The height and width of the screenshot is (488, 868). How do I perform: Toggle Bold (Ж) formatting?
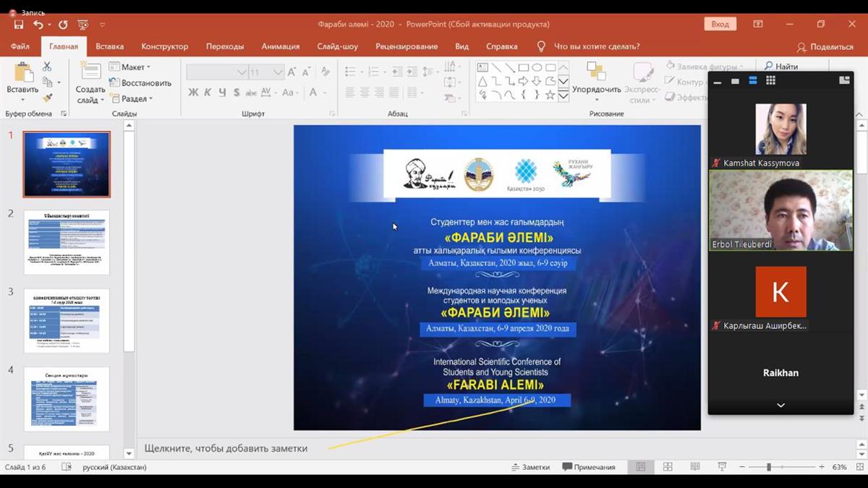coord(193,93)
